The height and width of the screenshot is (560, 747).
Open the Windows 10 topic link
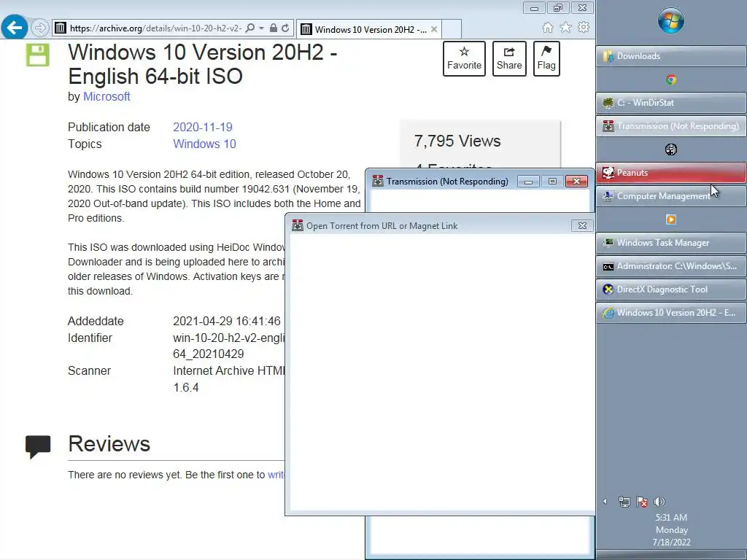204,144
